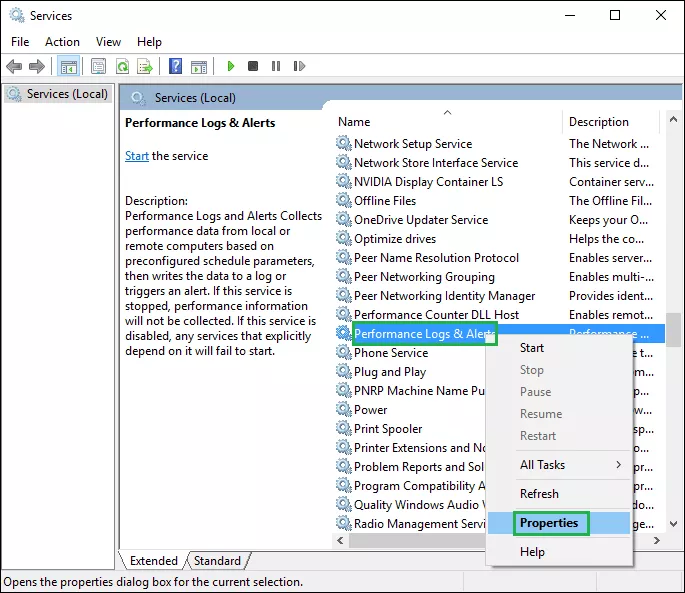Maximize the Services window

click(x=615, y=15)
